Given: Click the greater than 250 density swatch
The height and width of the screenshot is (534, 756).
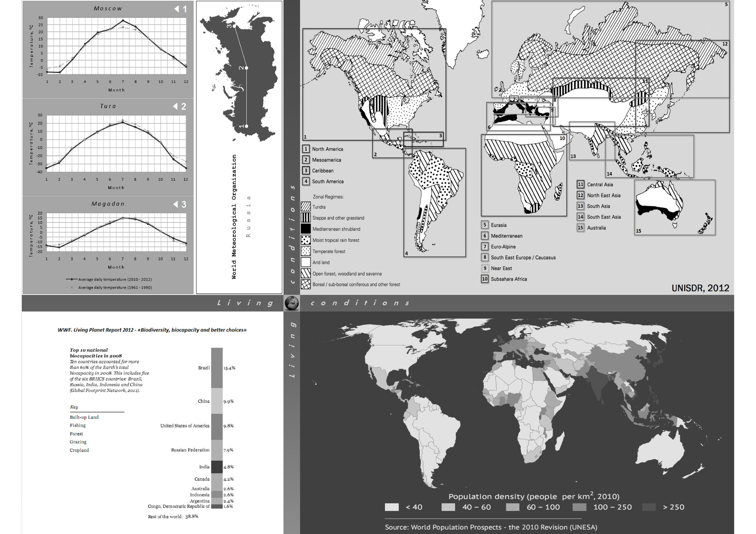Looking at the screenshot, I should 649,507.
